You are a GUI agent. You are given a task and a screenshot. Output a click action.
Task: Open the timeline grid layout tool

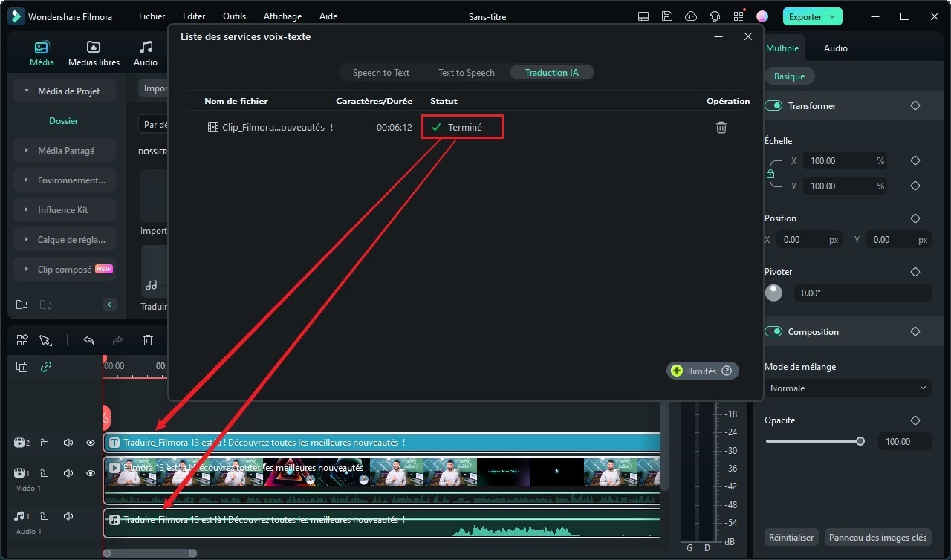(22, 340)
